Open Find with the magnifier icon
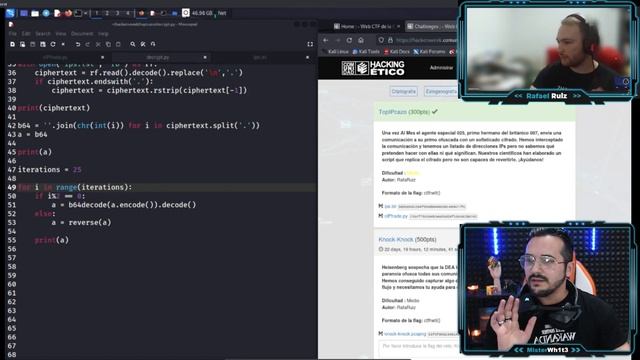640x360 pixels. pos(133,44)
